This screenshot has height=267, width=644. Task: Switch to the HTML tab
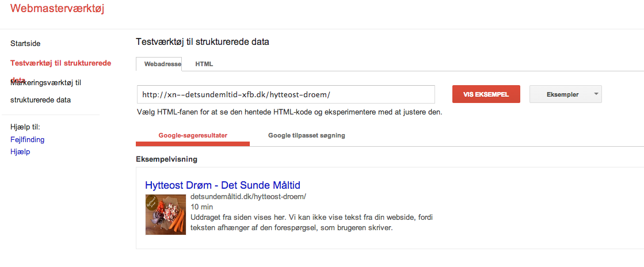click(204, 64)
